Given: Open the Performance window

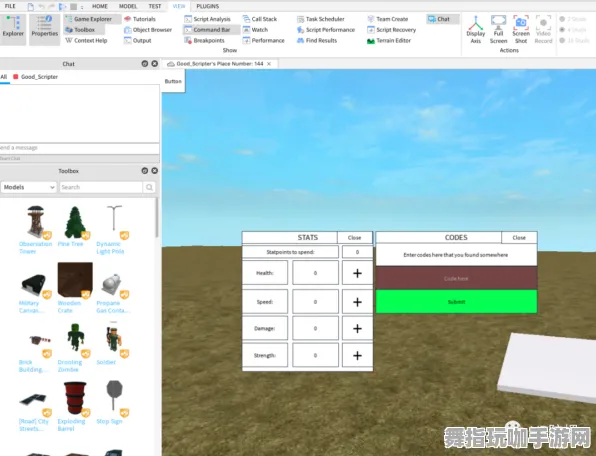Looking at the screenshot, I should pyautogui.click(x=264, y=40).
